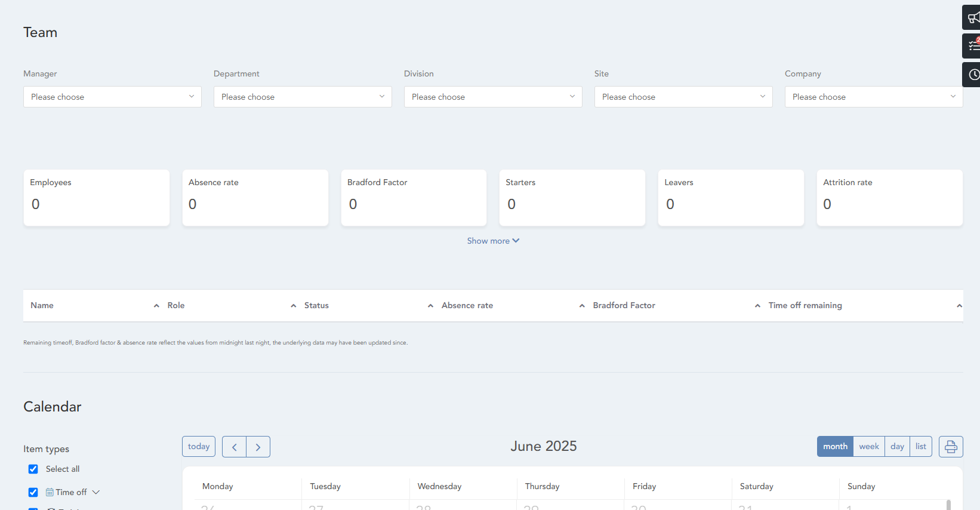Go to the previous month in calendar
Viewport: 980px width, 510px height.
click(x=235, y=447)
